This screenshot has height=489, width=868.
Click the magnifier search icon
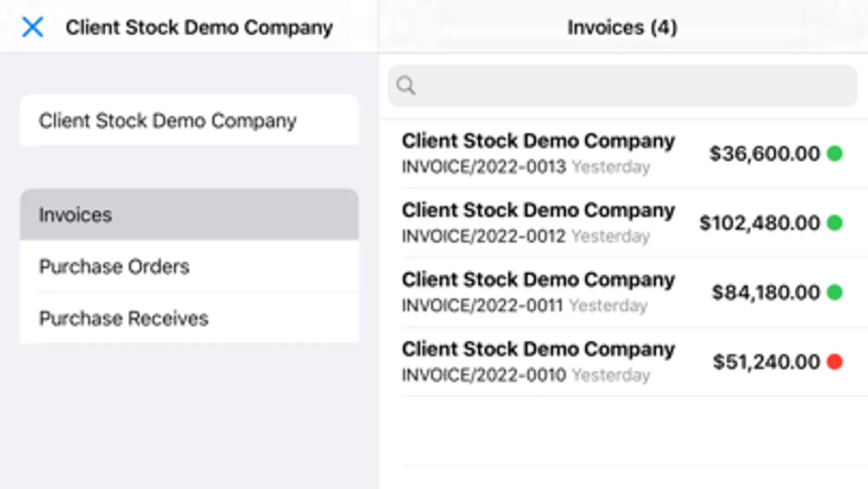click(406, 85)
